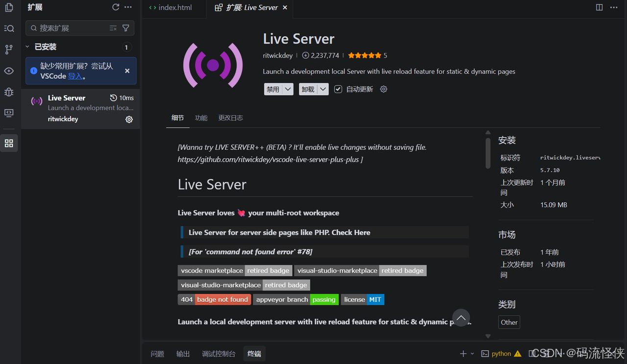Click the python terminal icon
627x364 pixels.
(x=485, y=354)
